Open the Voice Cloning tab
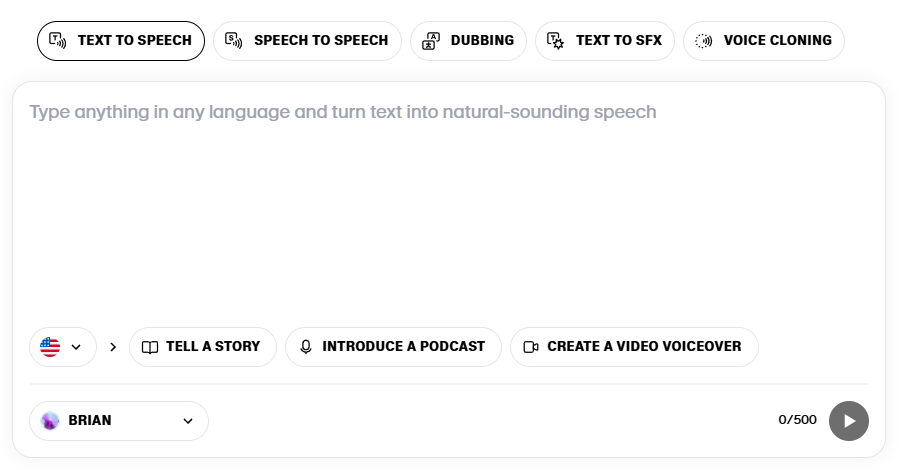The width and height of the screenshot is (899, 470). pyautogui.click(x=764, y=41)
